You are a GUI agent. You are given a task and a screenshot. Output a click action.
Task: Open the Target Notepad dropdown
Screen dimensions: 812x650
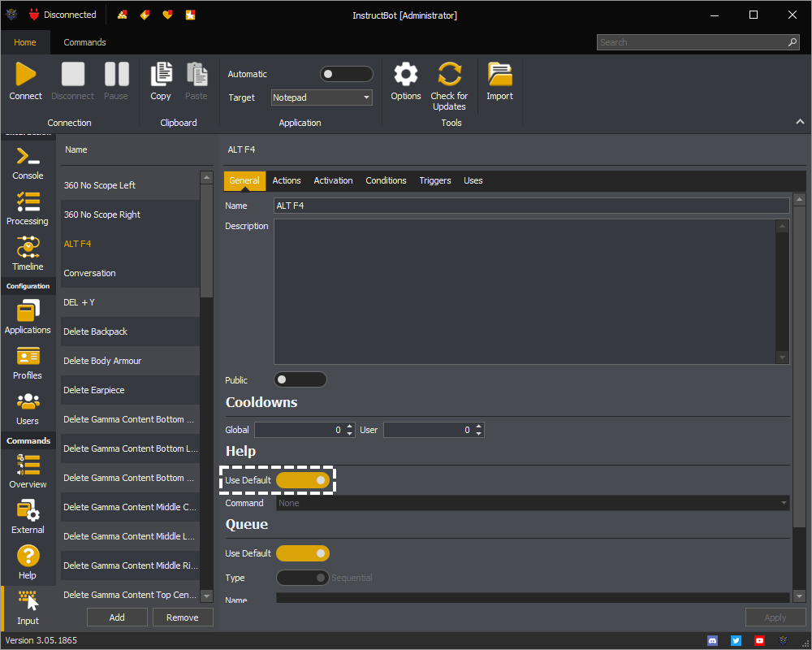coord(322,97)
